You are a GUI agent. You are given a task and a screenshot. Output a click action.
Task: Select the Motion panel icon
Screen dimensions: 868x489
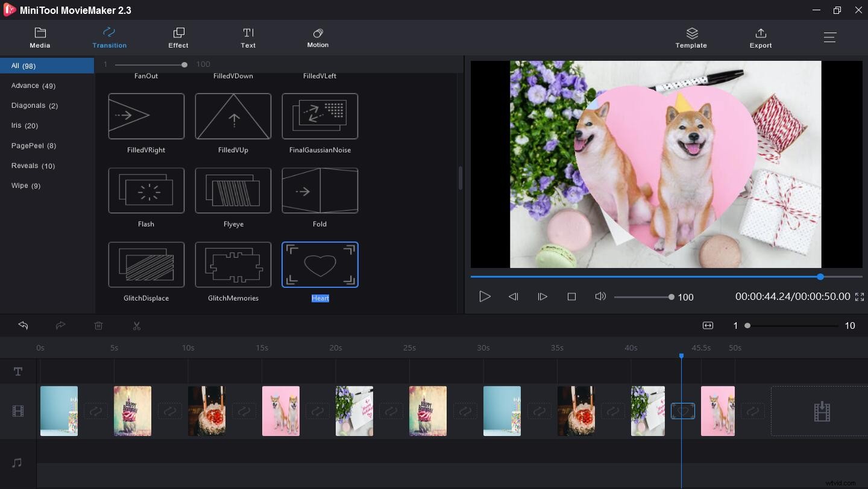pos(318,37)
